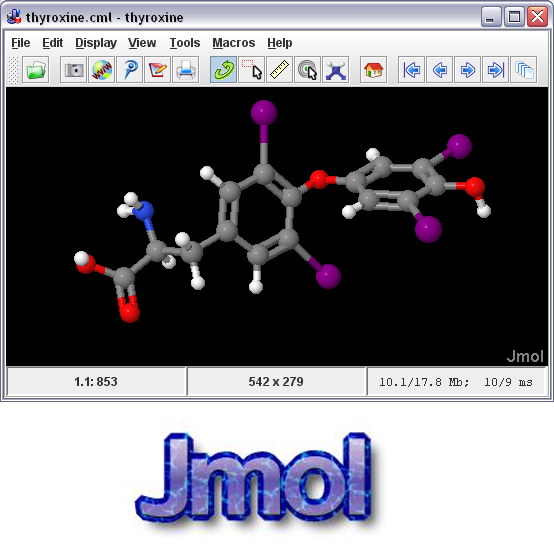Click the Open file folder icon
Viewport: 554px width, 554px height.
(36, 70)
